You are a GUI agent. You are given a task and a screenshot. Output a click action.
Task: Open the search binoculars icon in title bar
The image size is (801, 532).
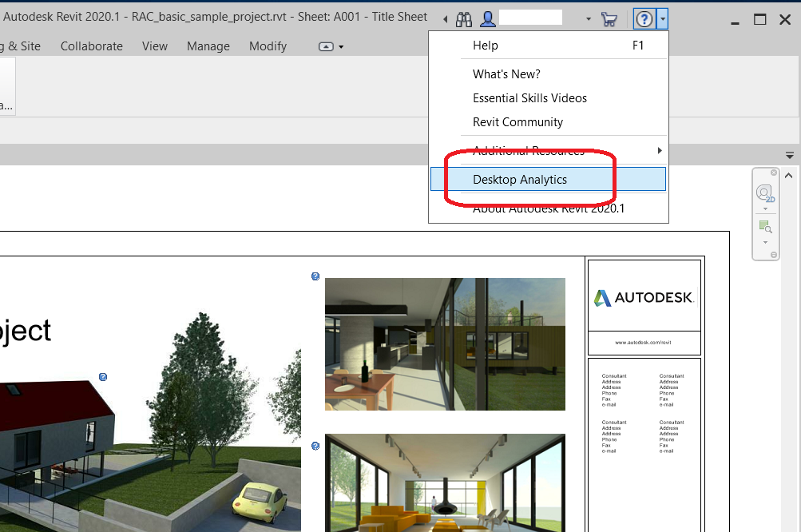463,18
